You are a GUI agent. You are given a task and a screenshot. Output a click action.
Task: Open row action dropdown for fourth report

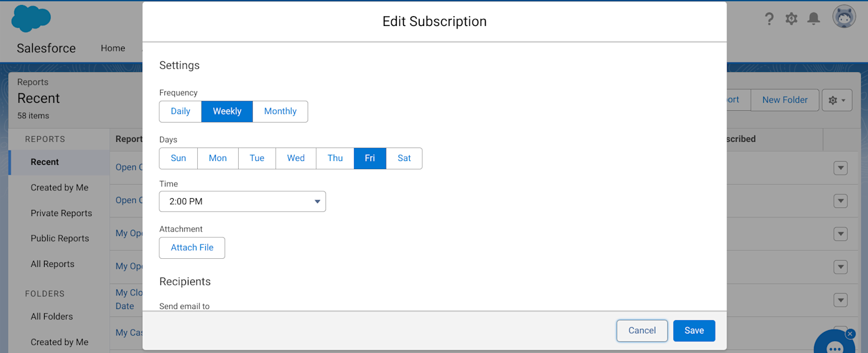click(x=840, y=267)
